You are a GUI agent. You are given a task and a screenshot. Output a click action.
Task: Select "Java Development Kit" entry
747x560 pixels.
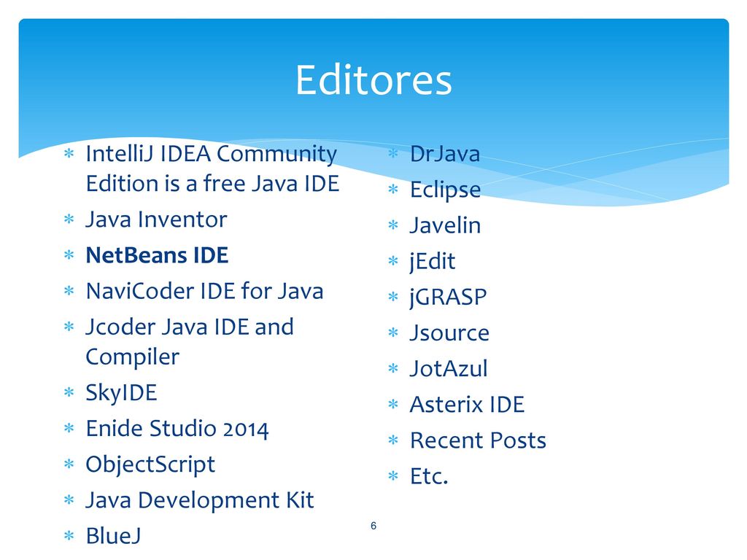(x=200, y=500)
